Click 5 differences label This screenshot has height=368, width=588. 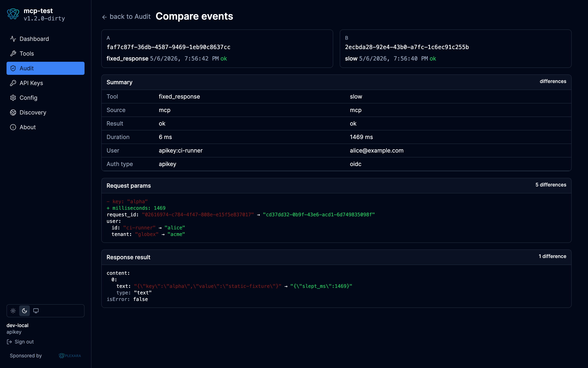(551, 185)
